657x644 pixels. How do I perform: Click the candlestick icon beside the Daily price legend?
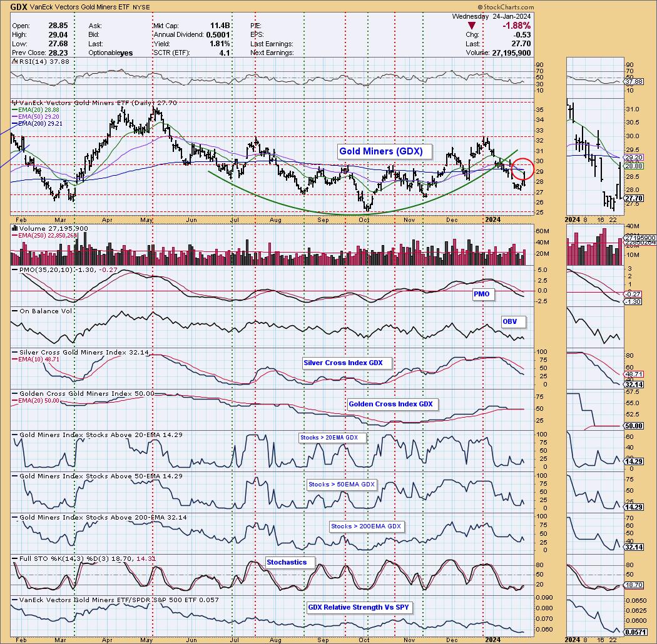(x=15, y=103)
